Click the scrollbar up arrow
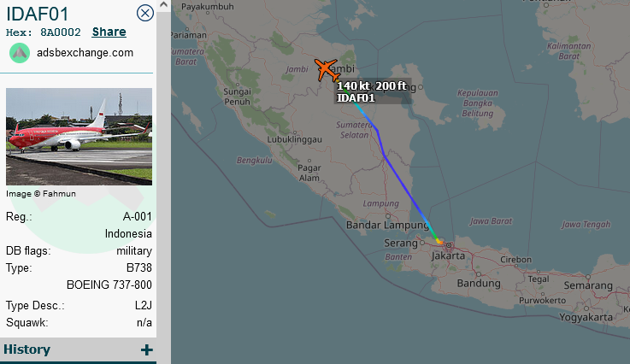Viewport: 630px width, 364px height. pos(163,5)
